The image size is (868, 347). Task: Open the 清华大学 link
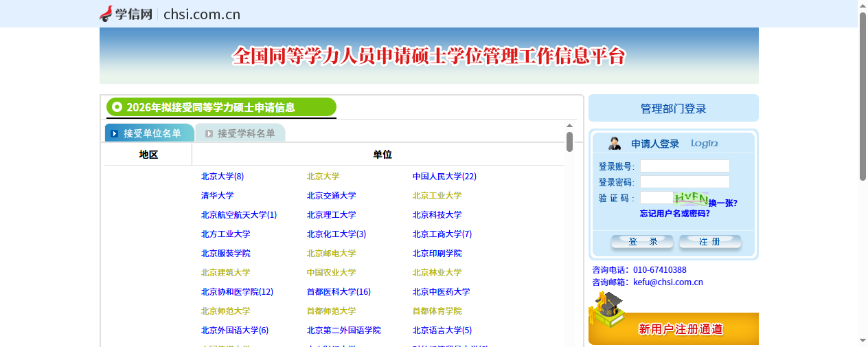[x=218, y=195]
